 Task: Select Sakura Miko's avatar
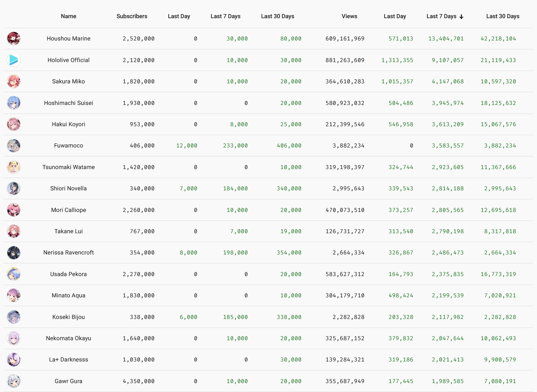(14, 81)
